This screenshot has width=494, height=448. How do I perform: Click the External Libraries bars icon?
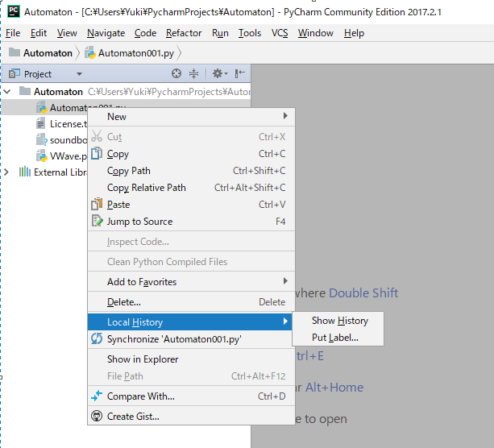coord(24,172)
